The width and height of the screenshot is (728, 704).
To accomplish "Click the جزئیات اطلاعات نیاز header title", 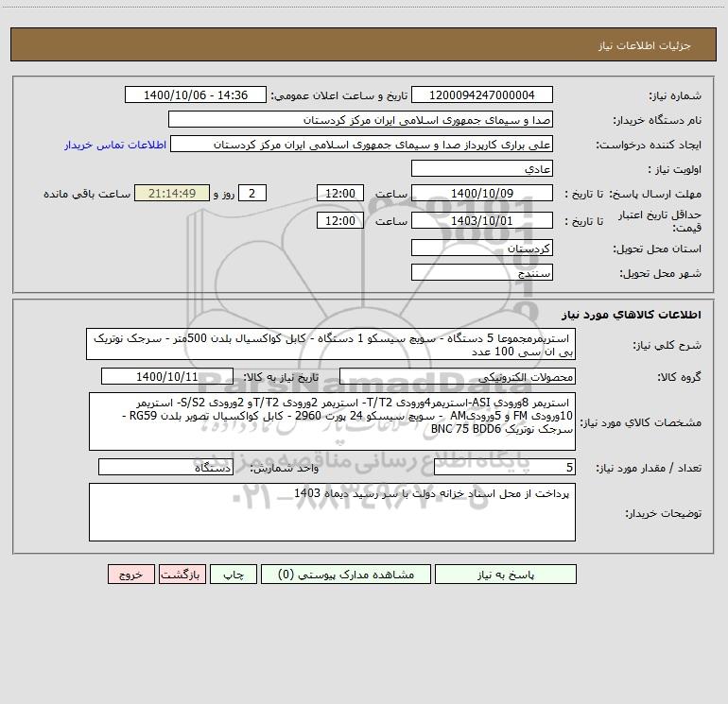I will click(x=645, y=45).
